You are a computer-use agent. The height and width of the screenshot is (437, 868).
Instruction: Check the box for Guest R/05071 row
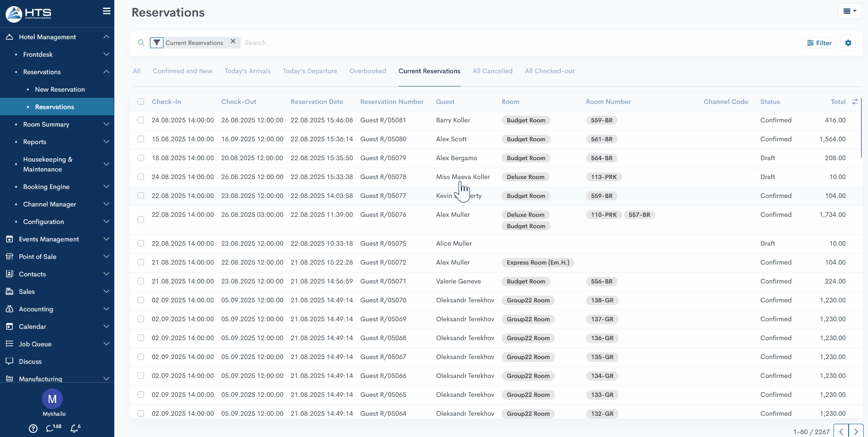[141, 282]
